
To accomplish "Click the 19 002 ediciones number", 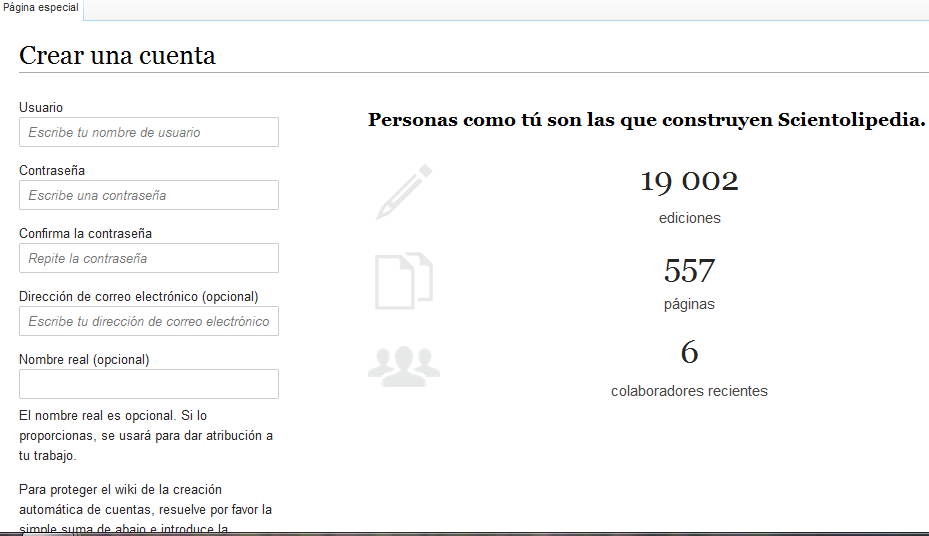I will 689,181.
